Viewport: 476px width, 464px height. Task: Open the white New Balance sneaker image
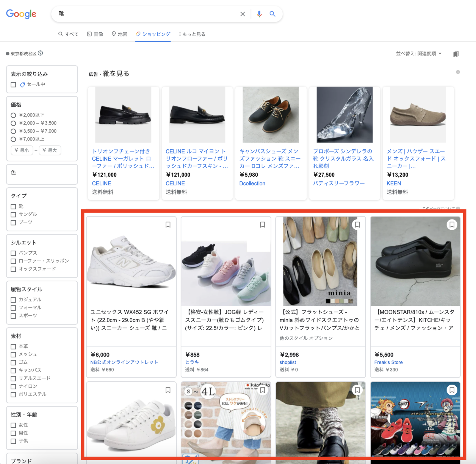(x=131, y=261)
